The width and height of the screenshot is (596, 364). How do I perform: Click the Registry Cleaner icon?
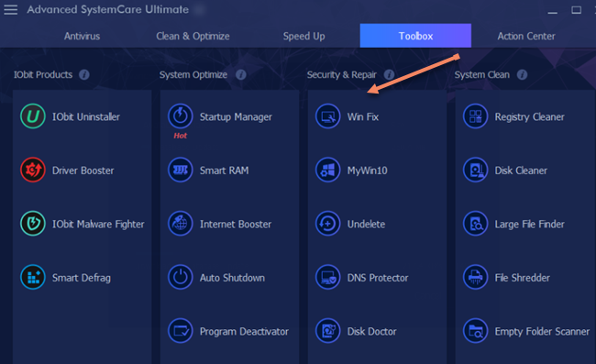coord(475,116)
